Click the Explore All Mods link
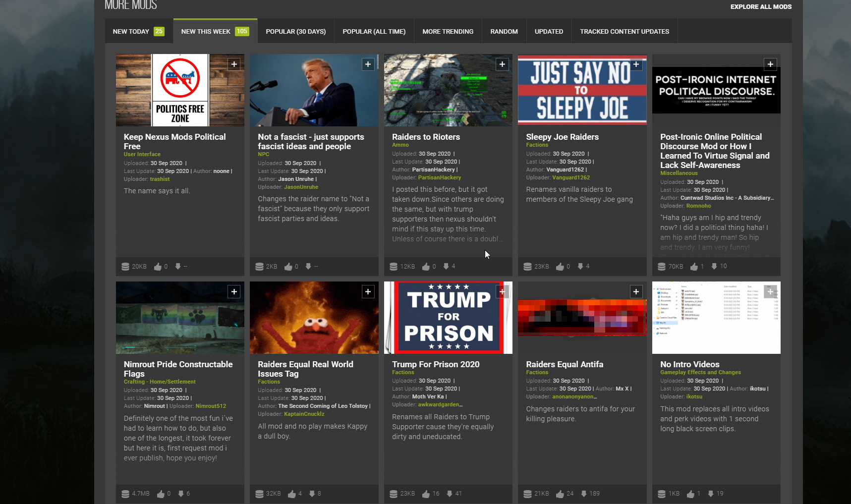 (x=760, y=6)
